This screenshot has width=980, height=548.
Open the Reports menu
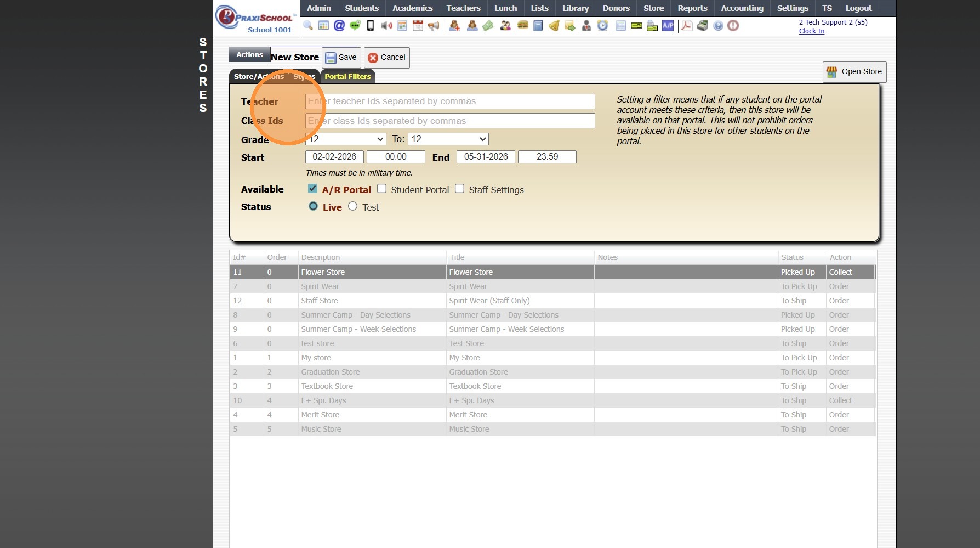(x=692, y=8)
